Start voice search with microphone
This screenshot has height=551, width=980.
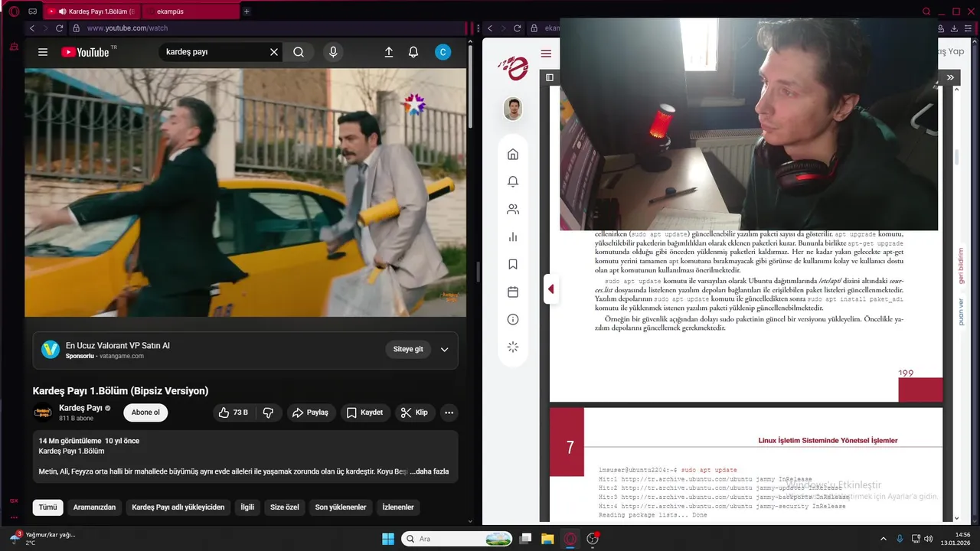pos(333,52)
